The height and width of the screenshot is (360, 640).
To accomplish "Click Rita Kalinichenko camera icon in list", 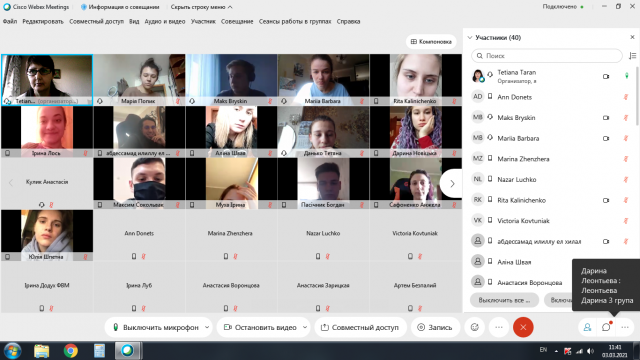I will [606, 200].
